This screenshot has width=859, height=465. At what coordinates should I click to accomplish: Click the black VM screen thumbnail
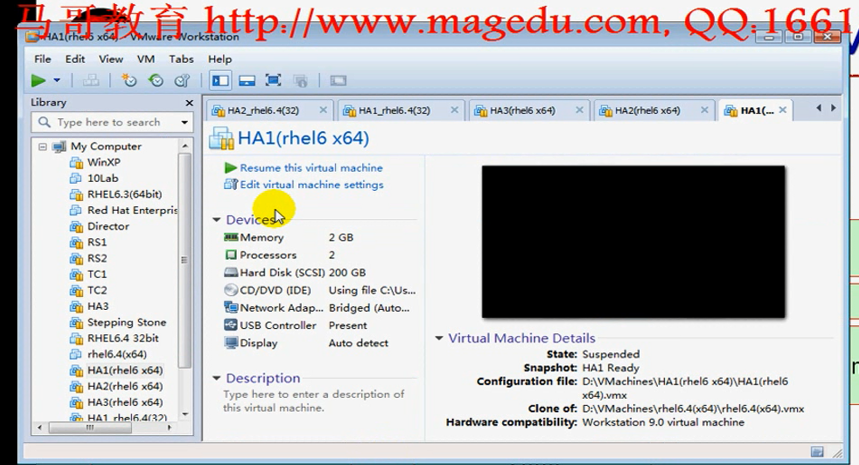(x=633, y=242)
